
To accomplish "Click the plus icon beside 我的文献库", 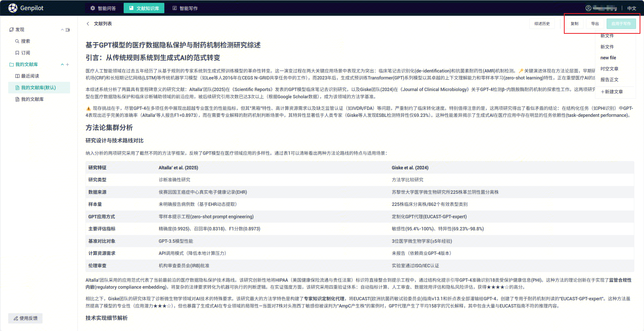I will coord(67,64).
